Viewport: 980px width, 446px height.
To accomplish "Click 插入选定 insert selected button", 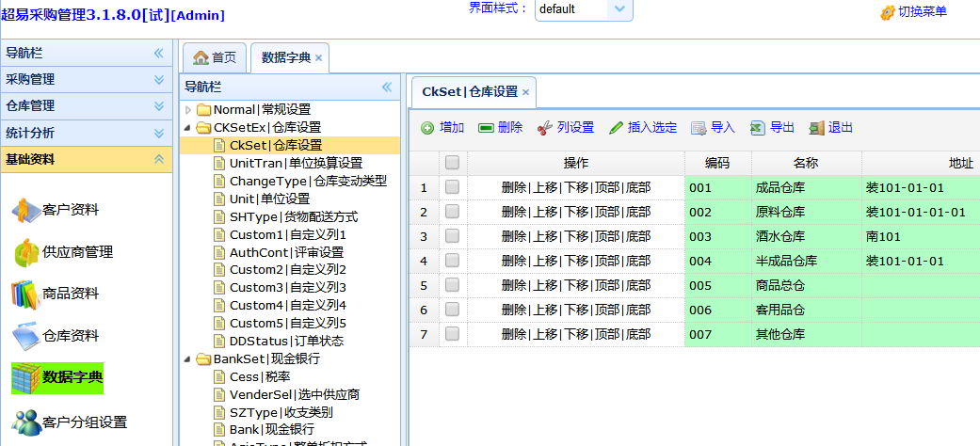I will (643, 128).
